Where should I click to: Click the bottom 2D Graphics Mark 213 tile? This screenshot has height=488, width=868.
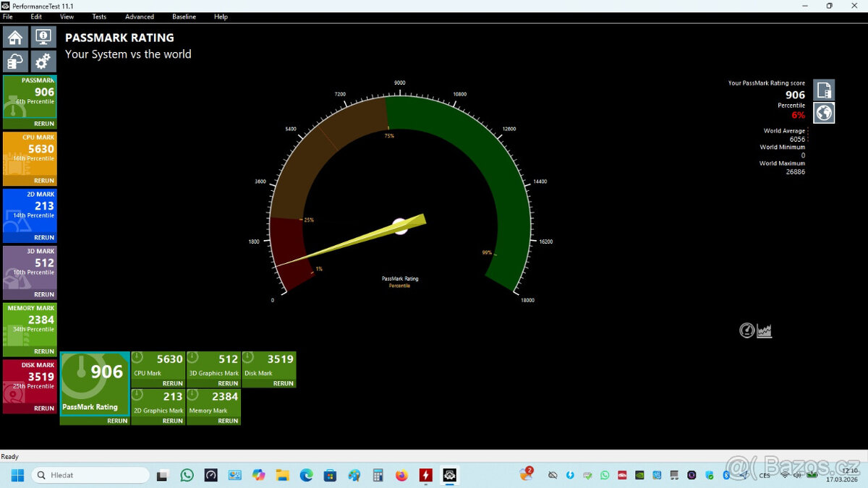click(x=158, y=402)
